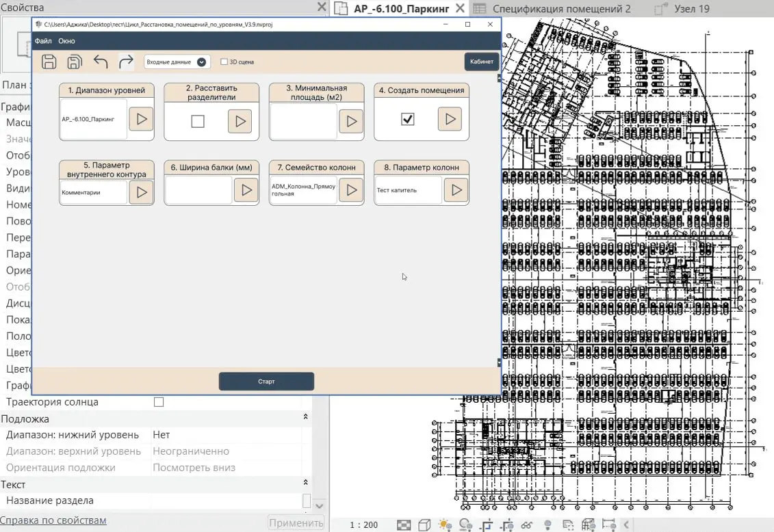Click the Show Crop Region icon

click(x=506, y=525)
